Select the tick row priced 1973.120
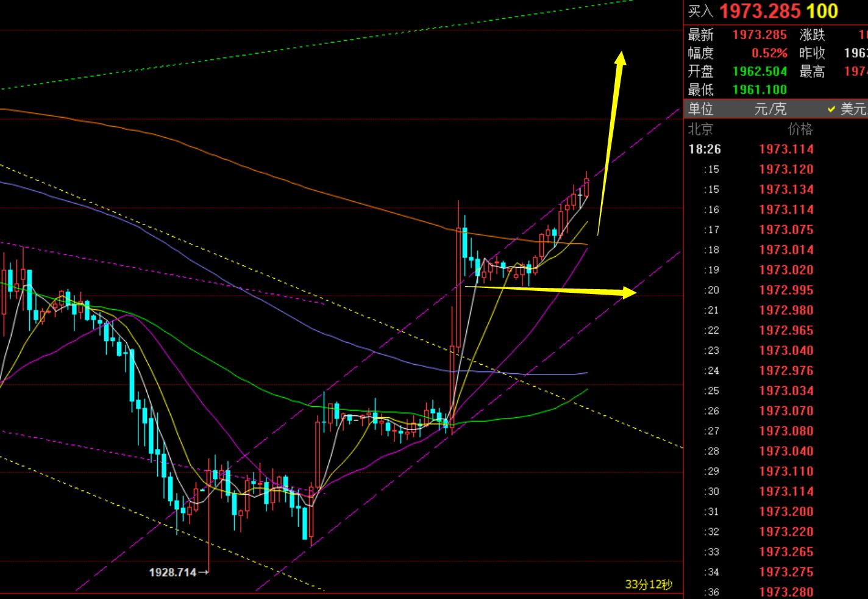Viewport: 868px width, 599px height. tap(776, 170)
